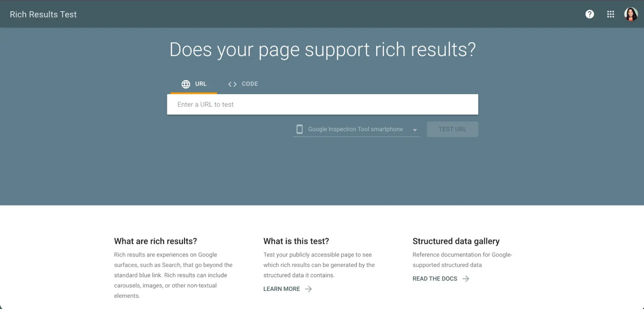Click the arrow icon next to READ THE DOCS
The height and width of the screenshot is (309, 644).
[466, 278]
